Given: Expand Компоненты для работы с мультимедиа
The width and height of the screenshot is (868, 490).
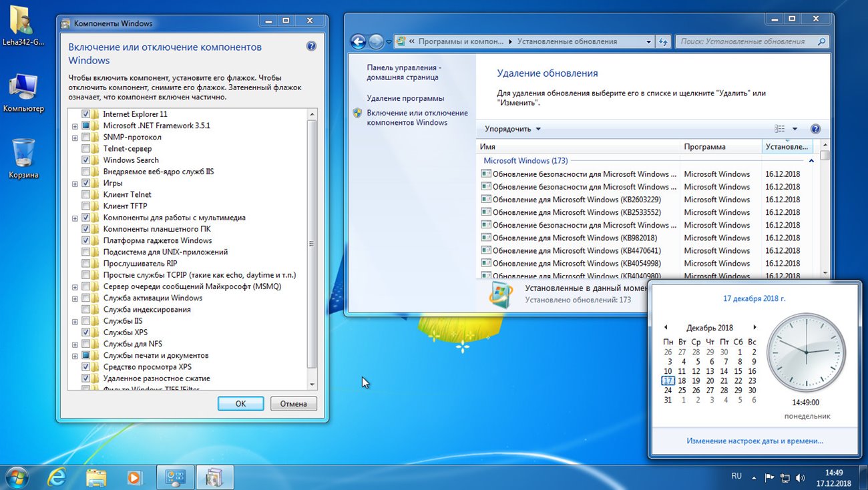Looking at the screenshot, I should (75, 218).
